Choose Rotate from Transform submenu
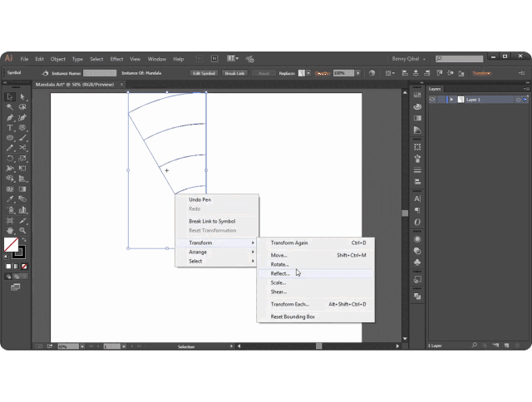 tap(316, 264)
